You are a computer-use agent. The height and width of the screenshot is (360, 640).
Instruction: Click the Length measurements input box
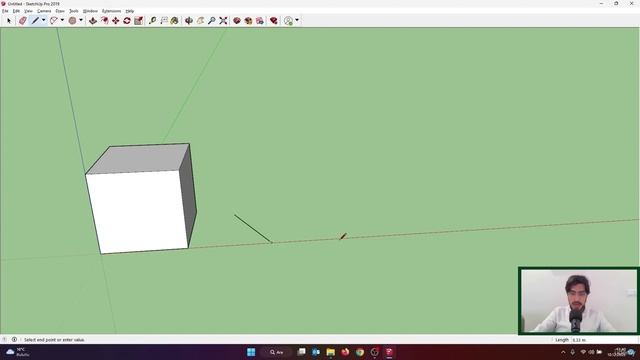pos(604,340)
